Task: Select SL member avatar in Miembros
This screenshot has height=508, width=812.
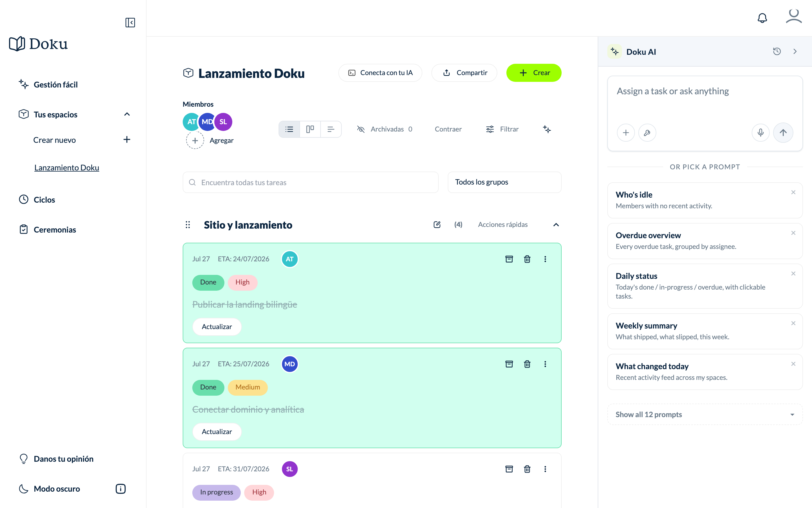Action: (x=223, y=122)
